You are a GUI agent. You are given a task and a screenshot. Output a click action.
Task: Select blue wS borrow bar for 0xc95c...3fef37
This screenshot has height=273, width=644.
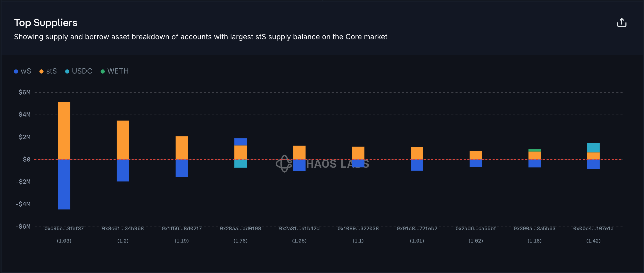point(64,184)
